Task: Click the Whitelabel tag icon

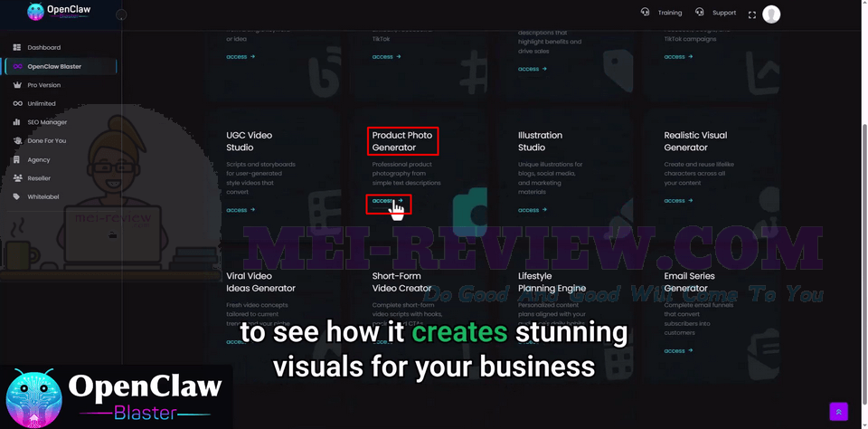Action: click(x=16, y=196)
